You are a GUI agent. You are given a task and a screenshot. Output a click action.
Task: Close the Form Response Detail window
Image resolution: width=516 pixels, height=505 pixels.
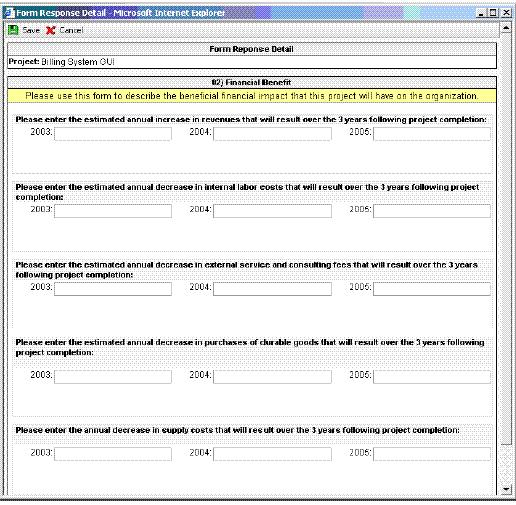506,13
